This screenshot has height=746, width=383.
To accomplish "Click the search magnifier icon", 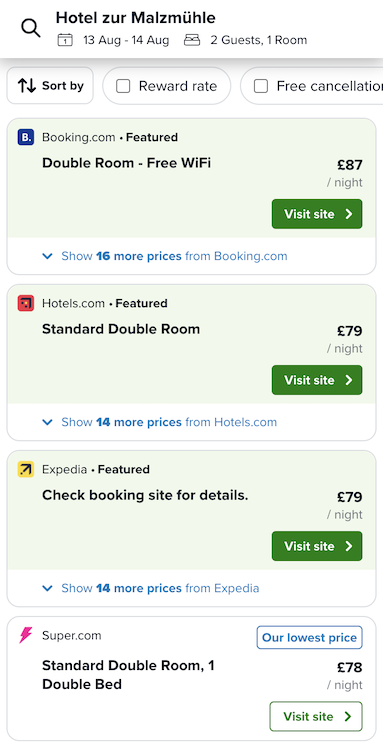I will (31, 29).
